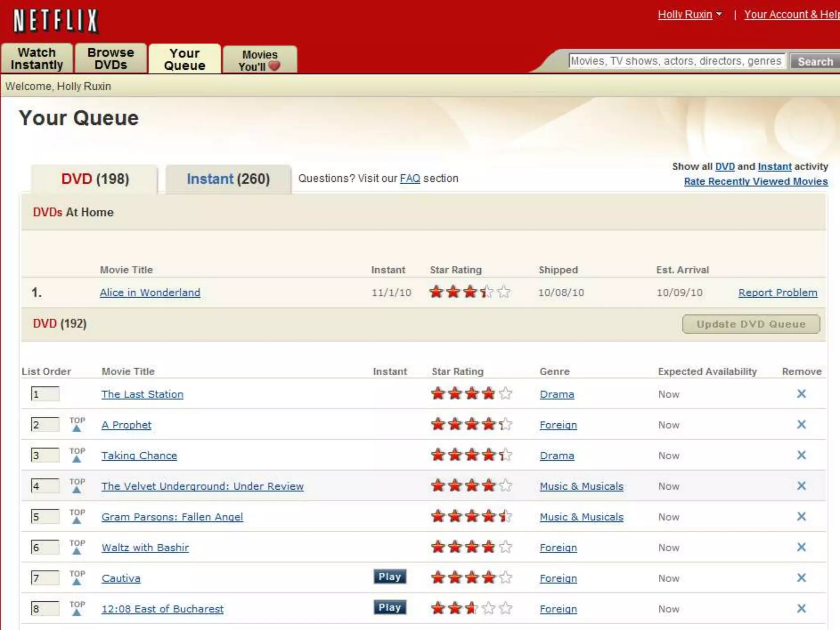Open the Movies You'll Love tab
This screenshot has width=840, height=630.
point(260,60)
